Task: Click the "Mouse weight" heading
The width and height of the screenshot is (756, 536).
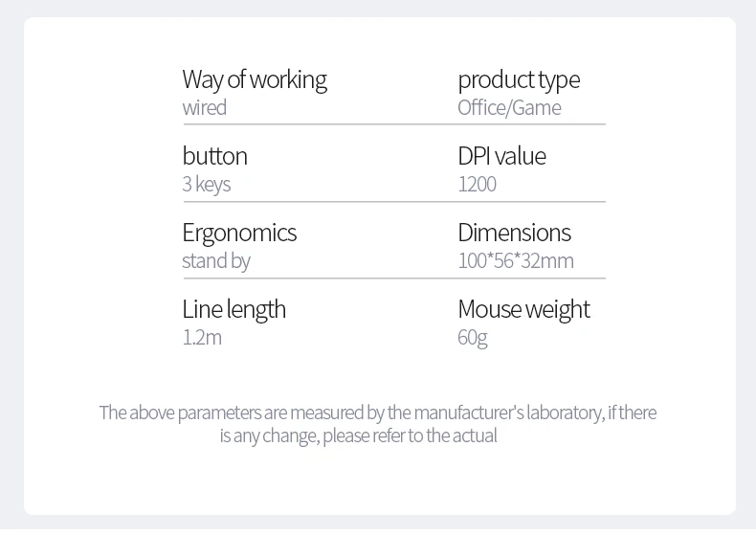Action: click(523, 309)
